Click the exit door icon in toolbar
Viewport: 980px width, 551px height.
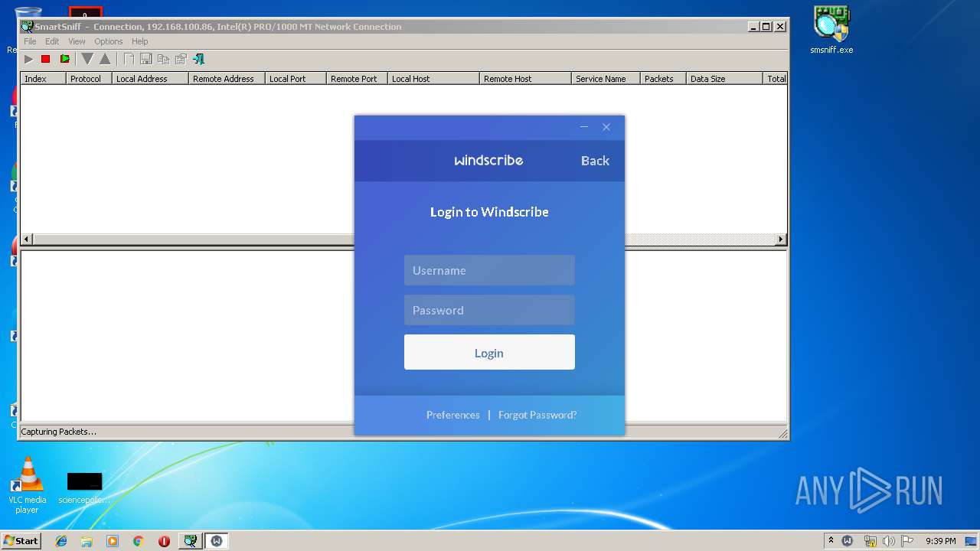[x=198, y=59]
